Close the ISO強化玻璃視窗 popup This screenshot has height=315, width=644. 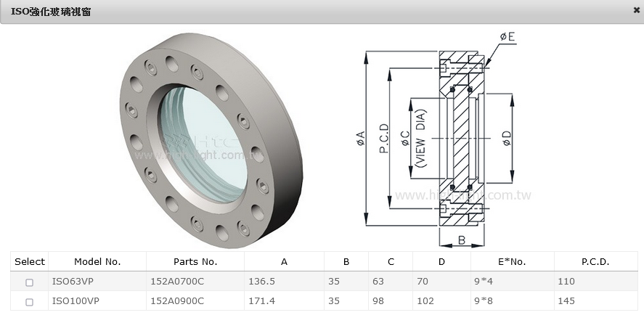coord(636,10)
